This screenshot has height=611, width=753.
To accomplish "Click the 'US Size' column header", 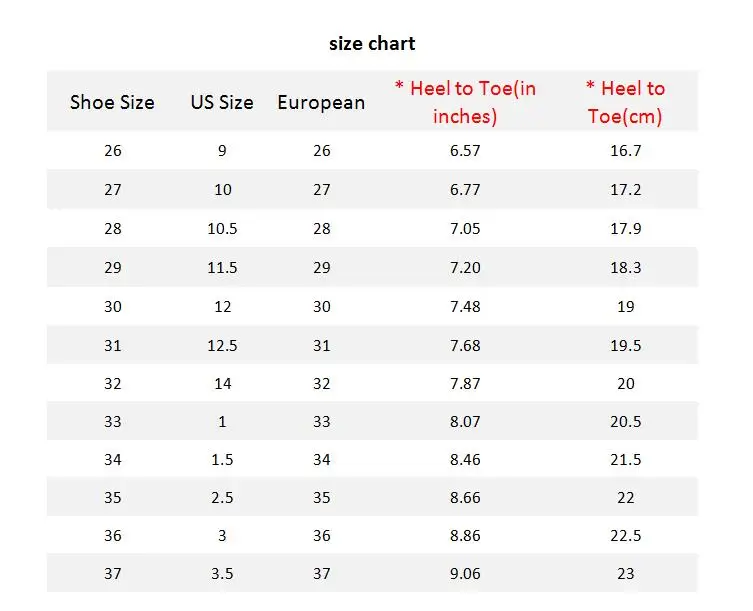I will (x=222, y=102).
